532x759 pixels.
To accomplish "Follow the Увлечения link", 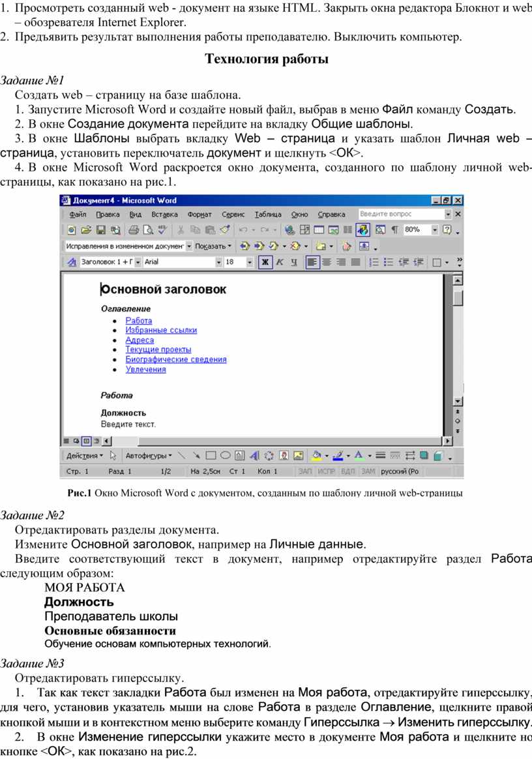I will point(145,369).
